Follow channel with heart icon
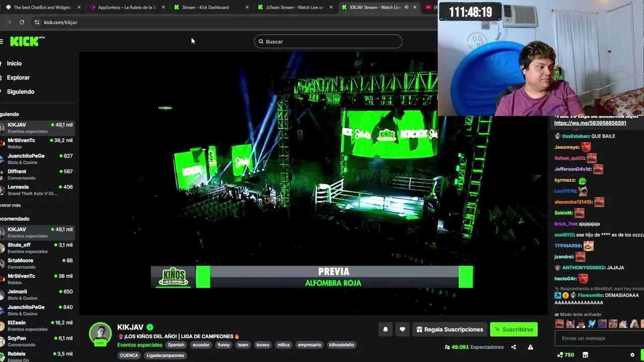 coord(402,329)
